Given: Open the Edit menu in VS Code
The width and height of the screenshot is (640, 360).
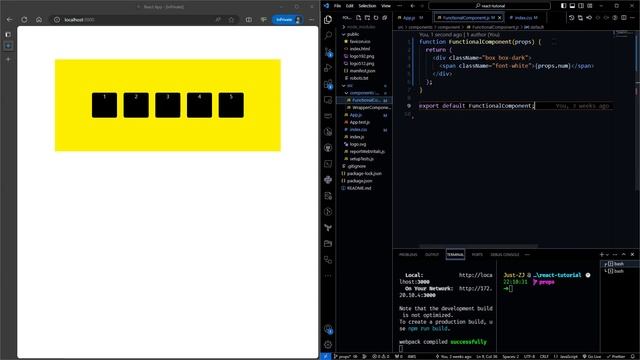Looking at the screenshot, I should coord(350,6).
